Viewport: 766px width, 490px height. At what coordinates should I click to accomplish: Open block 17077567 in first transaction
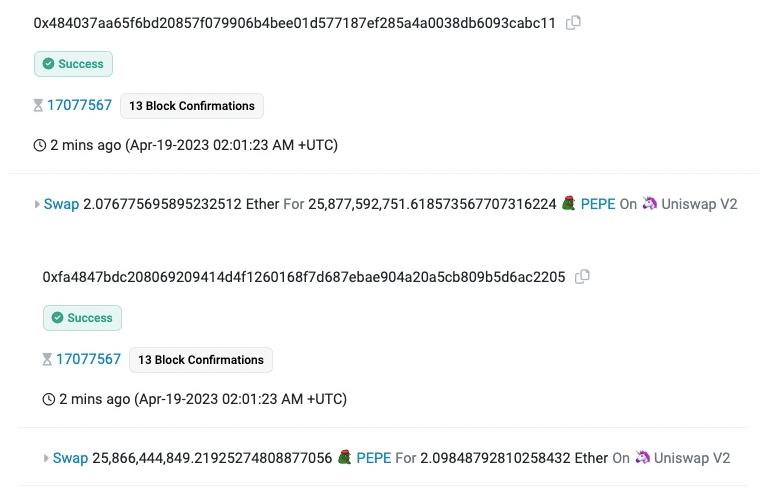click(x=80, y=105)
